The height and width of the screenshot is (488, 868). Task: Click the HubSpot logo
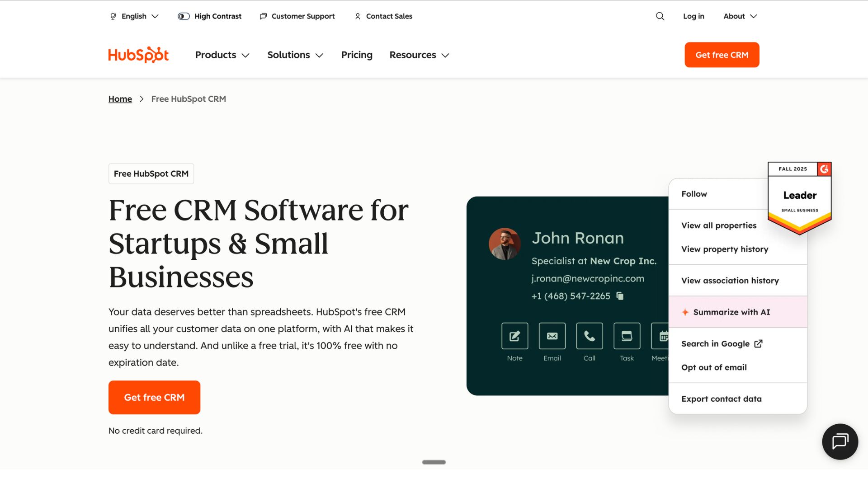click(x=138, y=55)
